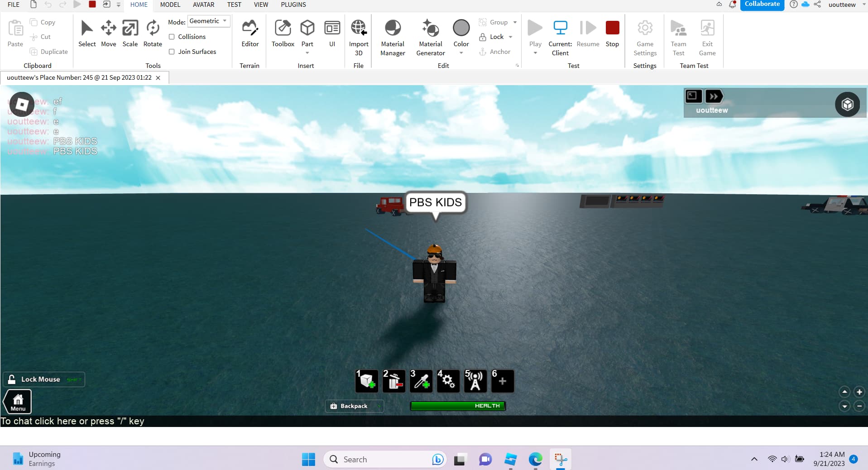The image size is (868, 470).
Task: Click the chat input bar
Action: click(x=434, y=421)
